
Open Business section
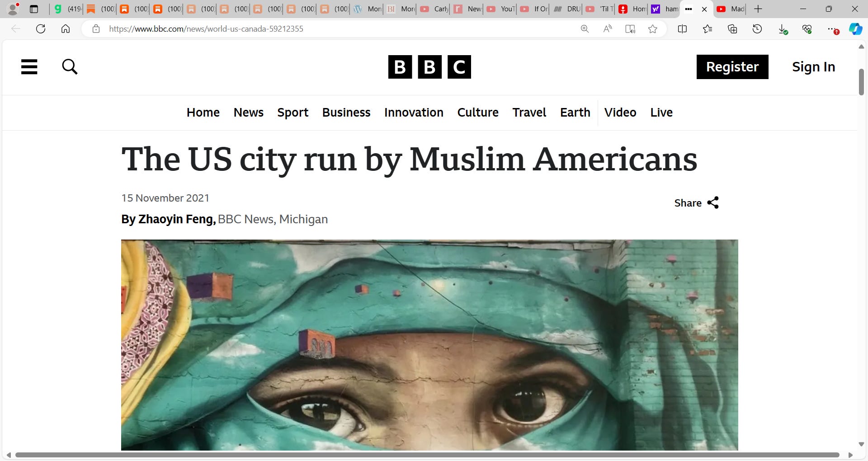click(x=346, y=113)
